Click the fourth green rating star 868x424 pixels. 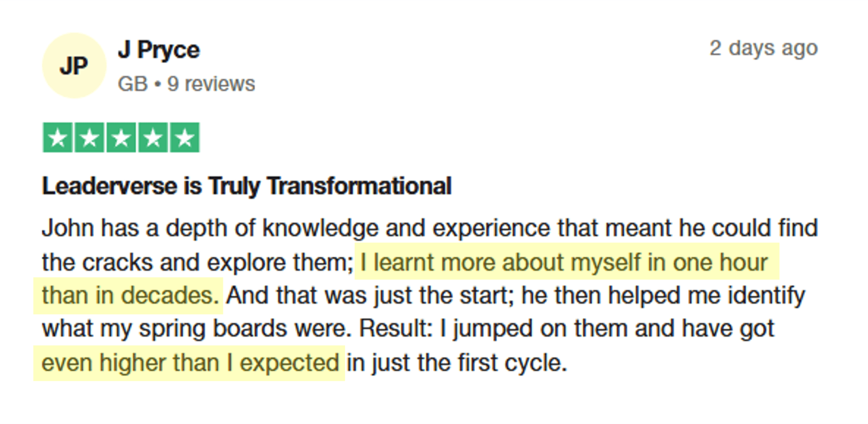[x=153, y=138]
